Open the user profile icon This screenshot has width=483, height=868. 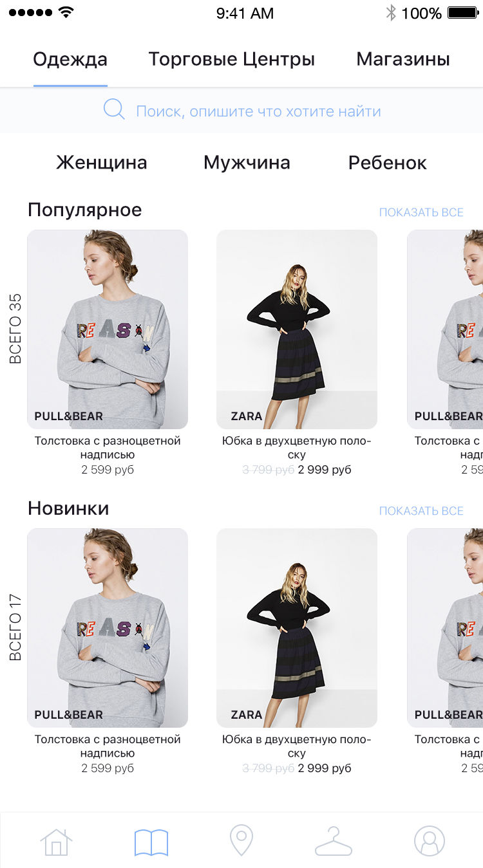430,841
